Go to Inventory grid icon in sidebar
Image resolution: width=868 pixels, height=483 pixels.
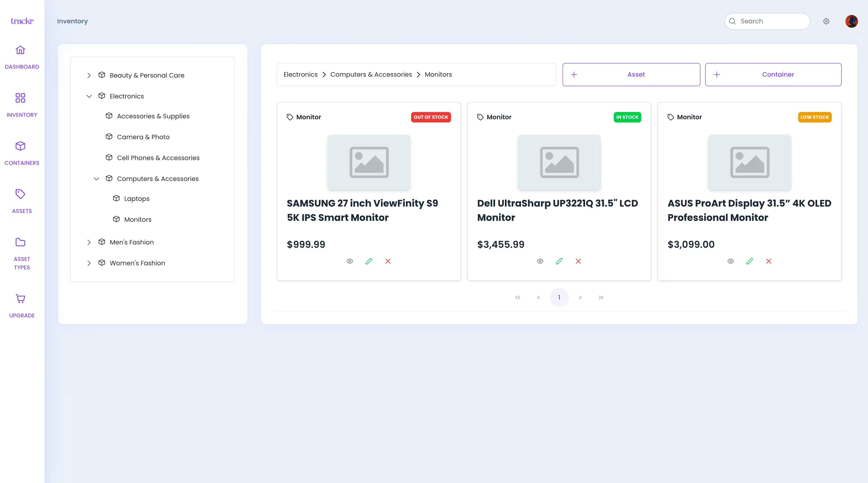(x=20, y=98)
